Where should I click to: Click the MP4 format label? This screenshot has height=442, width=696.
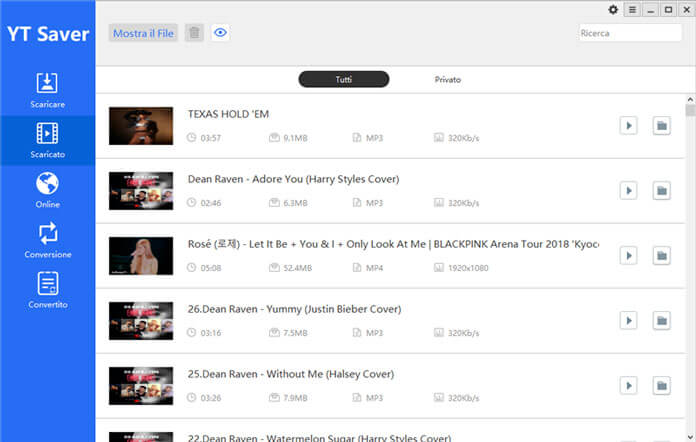[x=374, y=268]
